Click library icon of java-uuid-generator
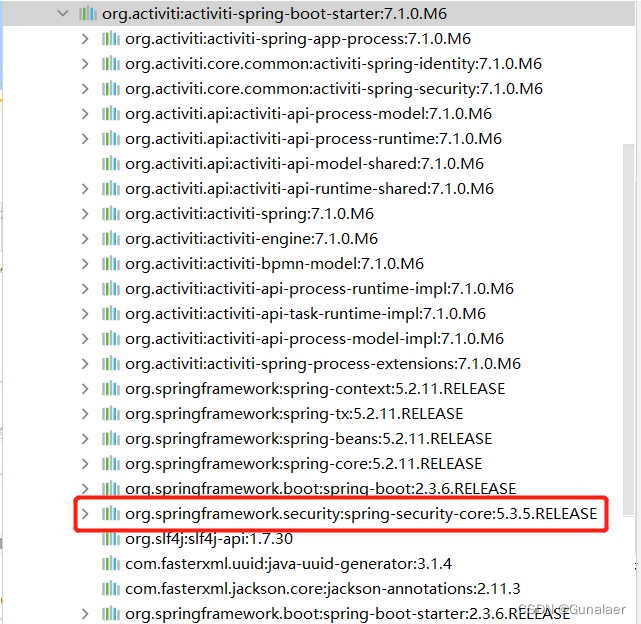 [x=110, y=564]
